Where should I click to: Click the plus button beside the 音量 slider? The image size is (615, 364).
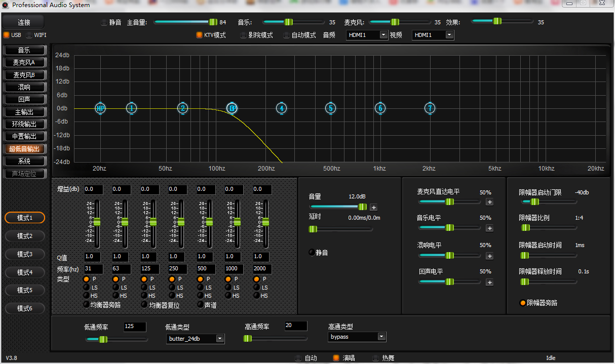click(374, 207)
